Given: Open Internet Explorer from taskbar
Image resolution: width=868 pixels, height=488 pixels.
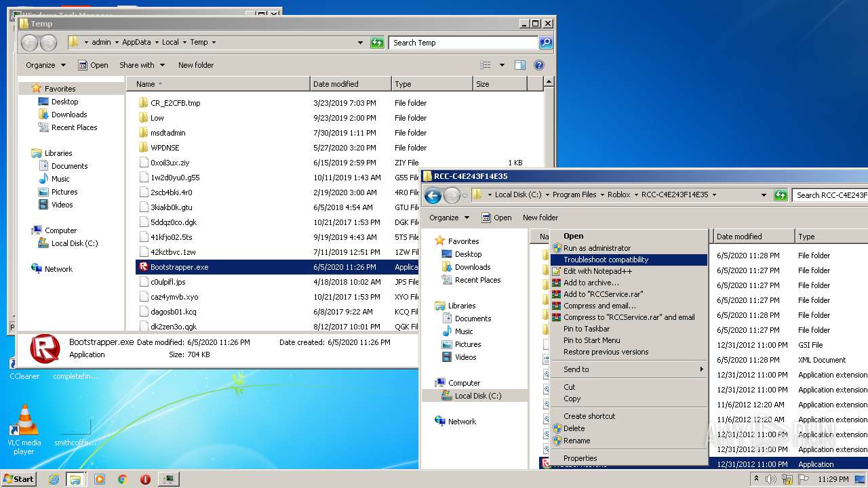Looking at the screenshot, I should pos(54,479).
